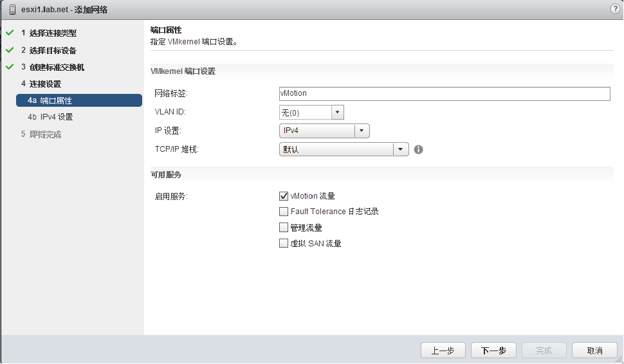The height and width of the screenshot is (364, 624).
Task: Click the disabled 完成 button
Action: pos(544,350)
